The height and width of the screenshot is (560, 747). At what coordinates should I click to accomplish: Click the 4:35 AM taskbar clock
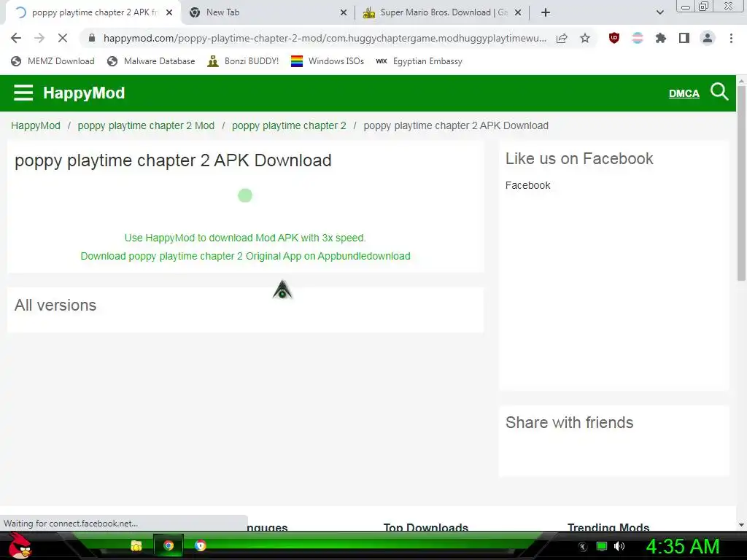(x=682, y=546)
